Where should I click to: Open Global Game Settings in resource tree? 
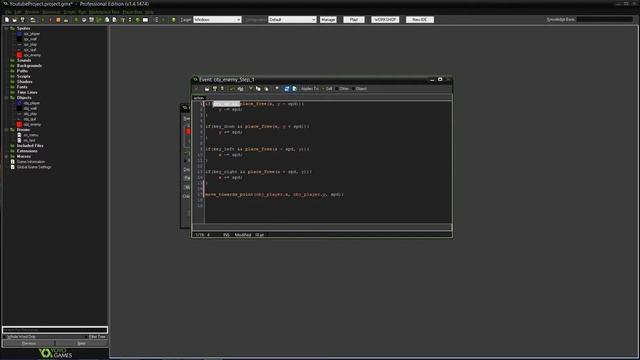point(34,167)
